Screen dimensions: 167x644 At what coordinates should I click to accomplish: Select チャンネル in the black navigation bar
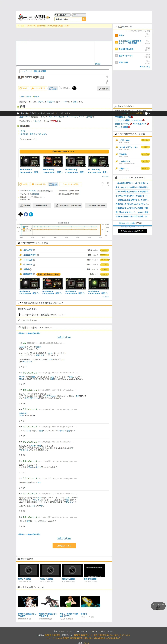(x=40, y=113)
